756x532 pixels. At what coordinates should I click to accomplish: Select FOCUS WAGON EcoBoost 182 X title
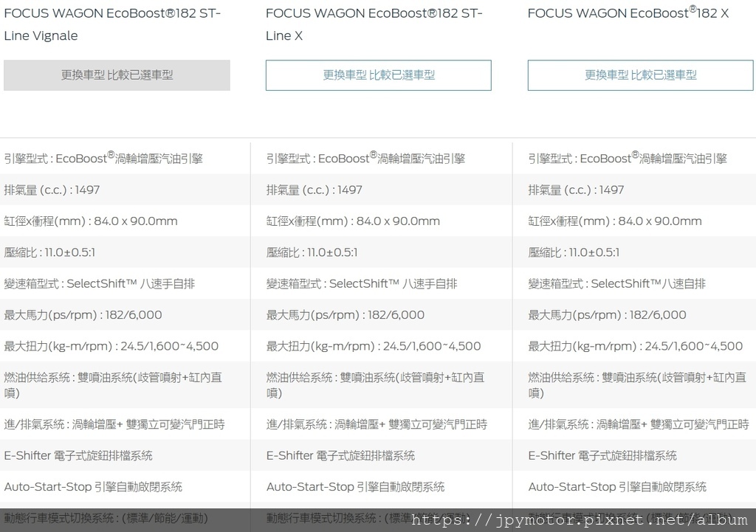pos(628,13)
